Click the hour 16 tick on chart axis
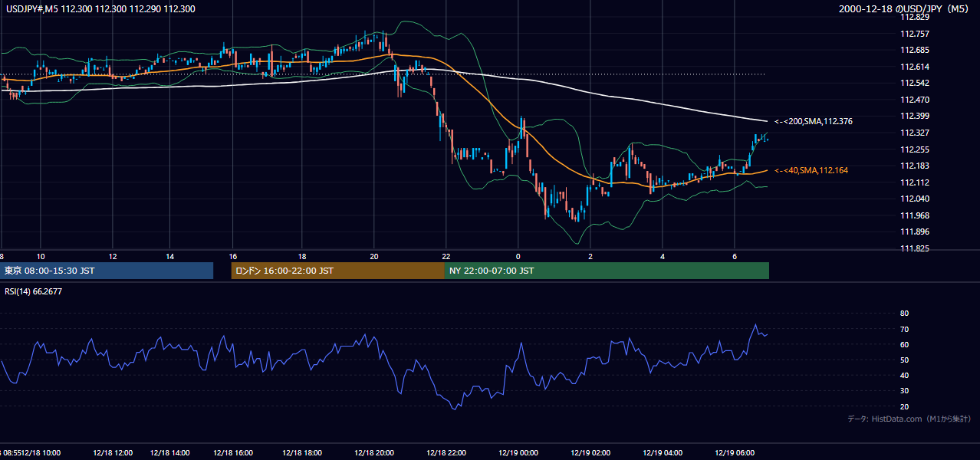Screen dimensions: 980x460 point(233,256)
